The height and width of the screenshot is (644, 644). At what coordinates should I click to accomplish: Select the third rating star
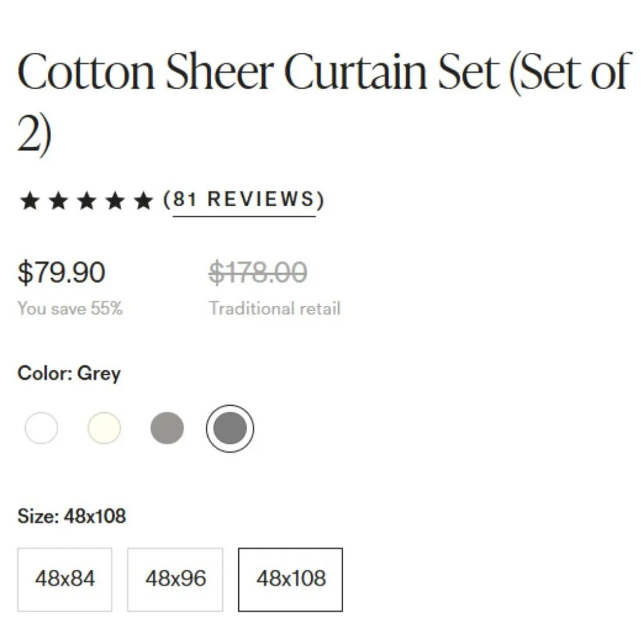pyautogui.click(x=88, y=200)
